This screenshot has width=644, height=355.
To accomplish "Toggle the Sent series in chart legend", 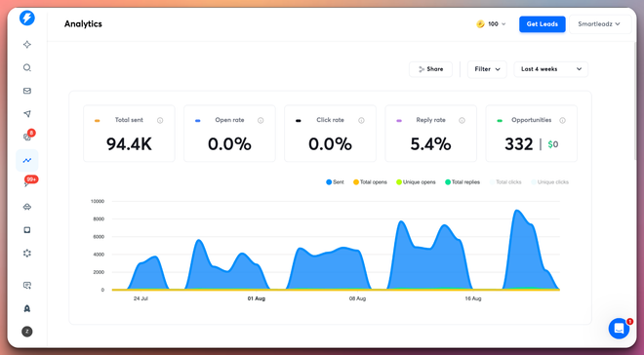I will click(x=335, y=181).
